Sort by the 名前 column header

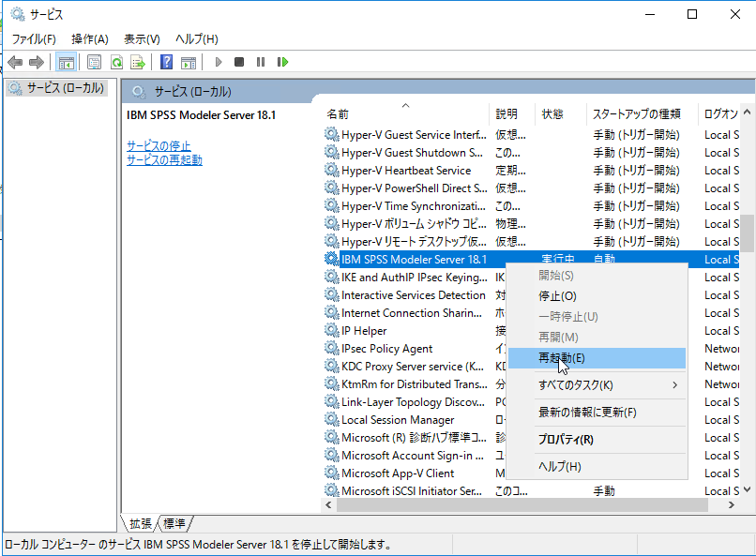tap(405, 114)
